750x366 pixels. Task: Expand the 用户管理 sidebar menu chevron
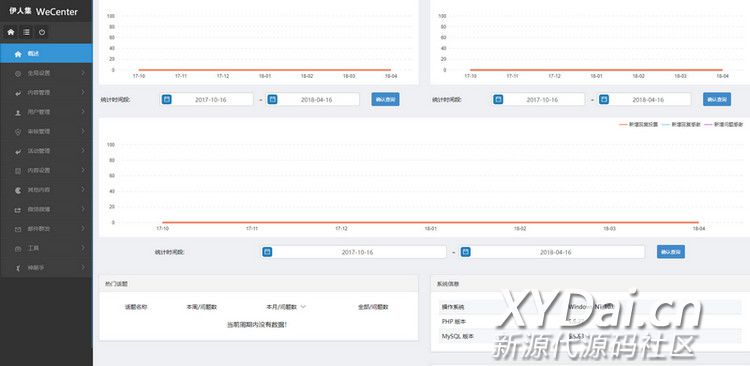click(x=83, y=111)
